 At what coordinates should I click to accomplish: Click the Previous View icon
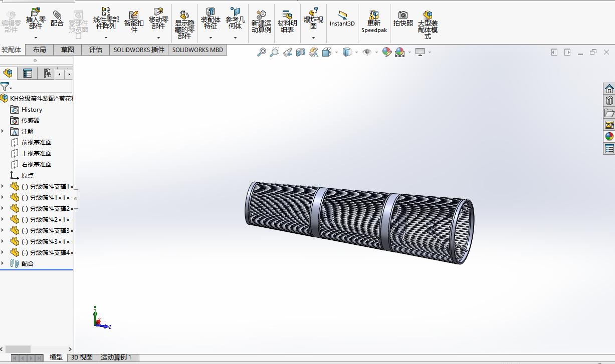point(288,52)
